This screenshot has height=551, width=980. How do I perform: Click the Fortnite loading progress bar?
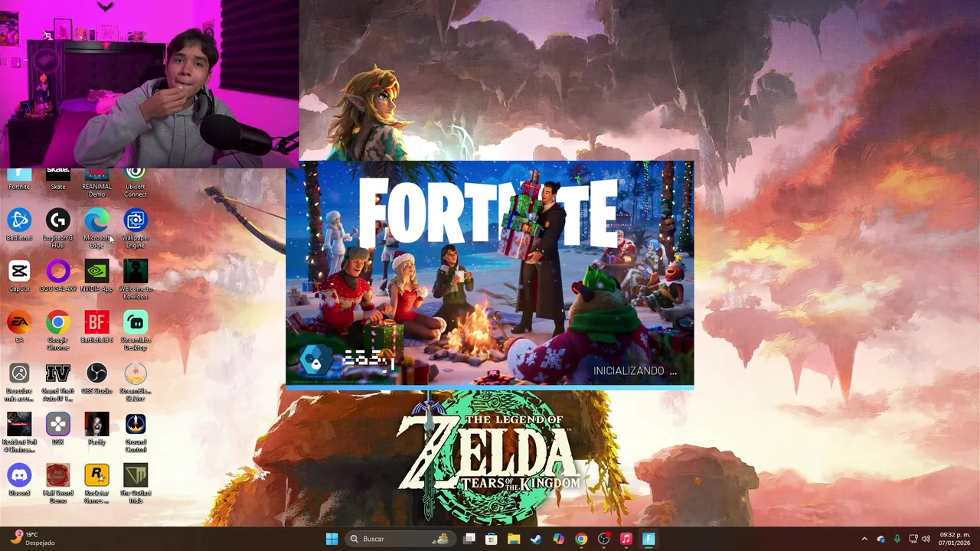tap(490, 388)
